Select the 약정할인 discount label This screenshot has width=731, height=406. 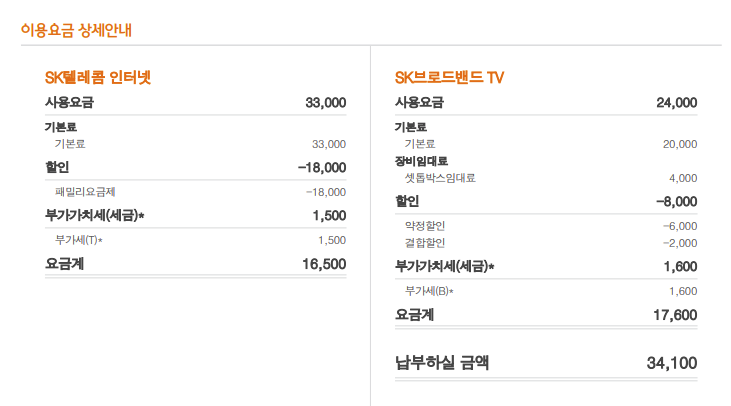tap(425, 226)
